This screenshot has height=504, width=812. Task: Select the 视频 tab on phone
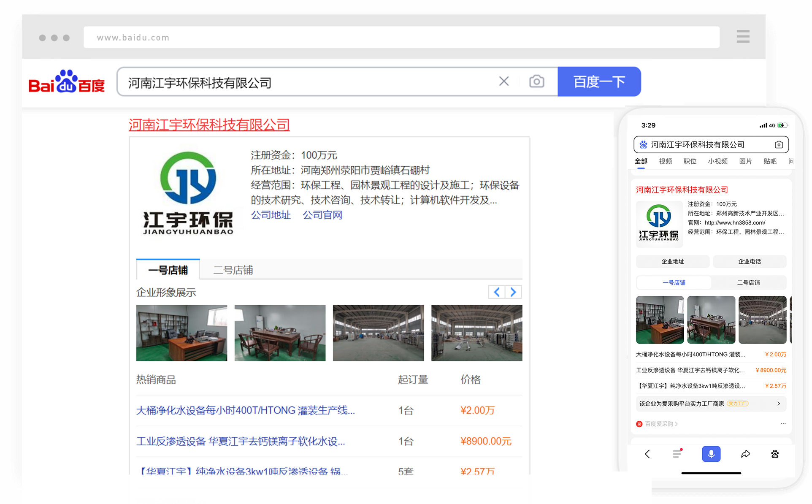[x=665, y=162]
